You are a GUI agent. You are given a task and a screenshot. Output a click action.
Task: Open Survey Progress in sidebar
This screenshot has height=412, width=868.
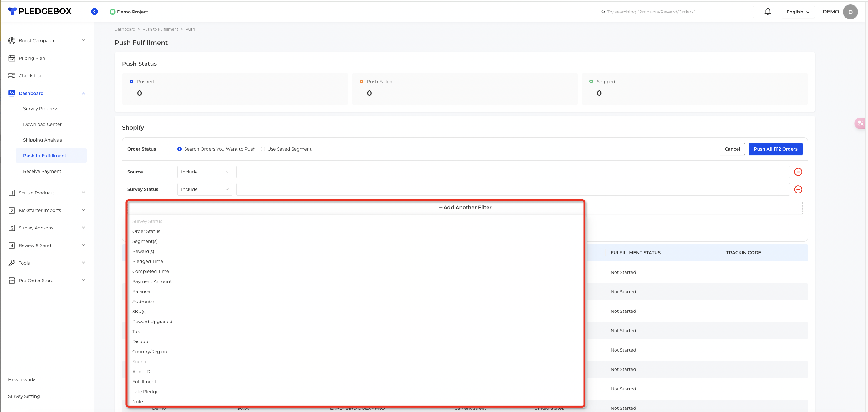tap(40, 109)
